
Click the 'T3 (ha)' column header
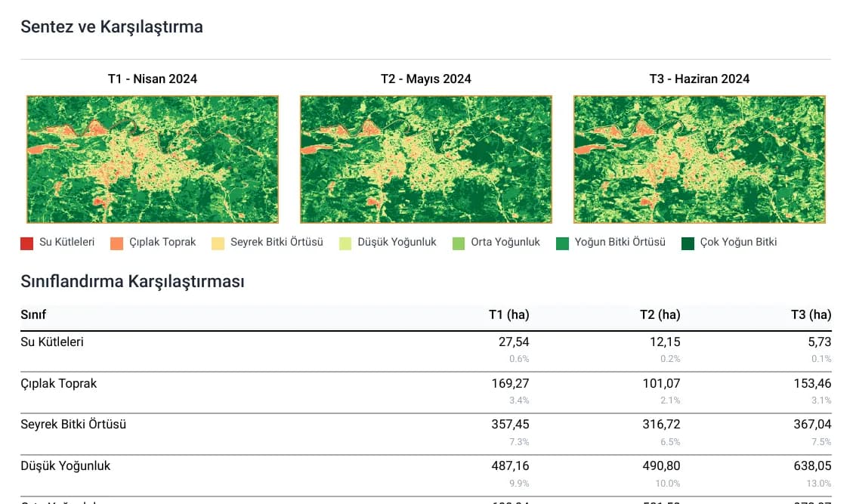811,314
